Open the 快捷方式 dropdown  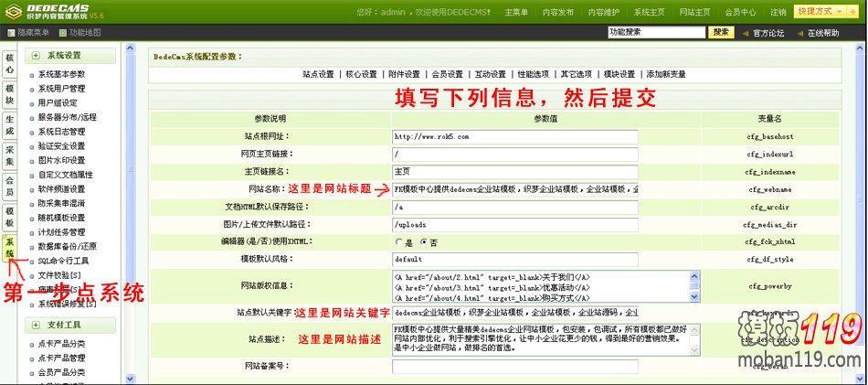(820, 12)
